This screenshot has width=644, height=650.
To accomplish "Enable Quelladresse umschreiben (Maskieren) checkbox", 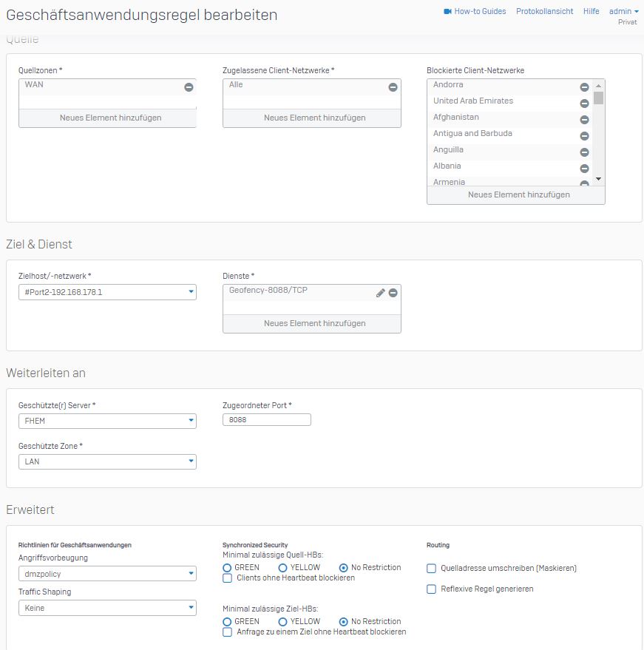I will point(433,569).
